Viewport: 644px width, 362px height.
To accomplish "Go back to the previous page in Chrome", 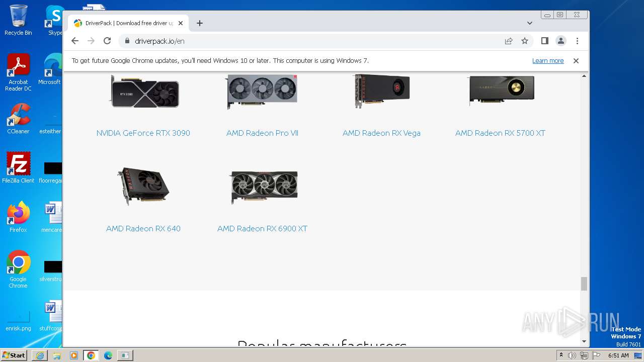I will pos(75,41).
